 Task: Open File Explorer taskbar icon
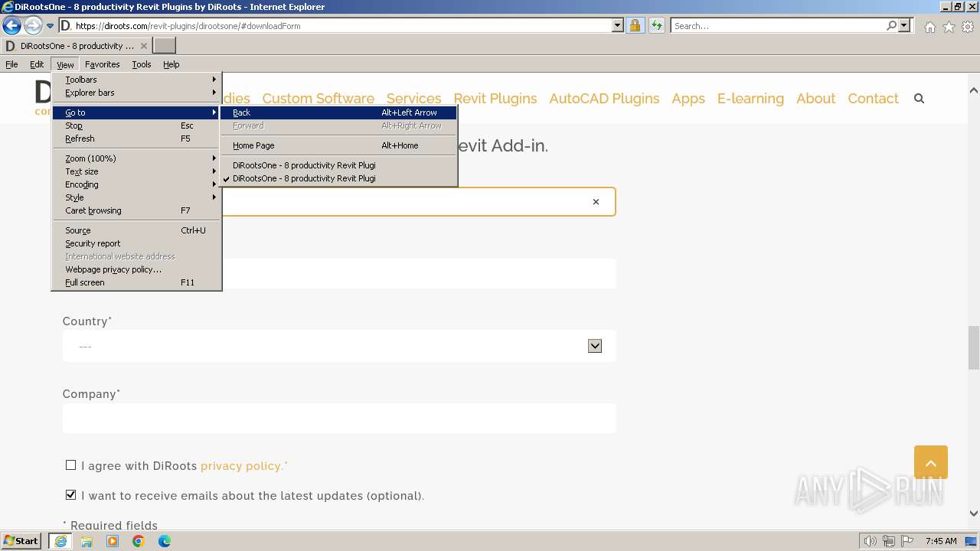(x=87, y=541)
